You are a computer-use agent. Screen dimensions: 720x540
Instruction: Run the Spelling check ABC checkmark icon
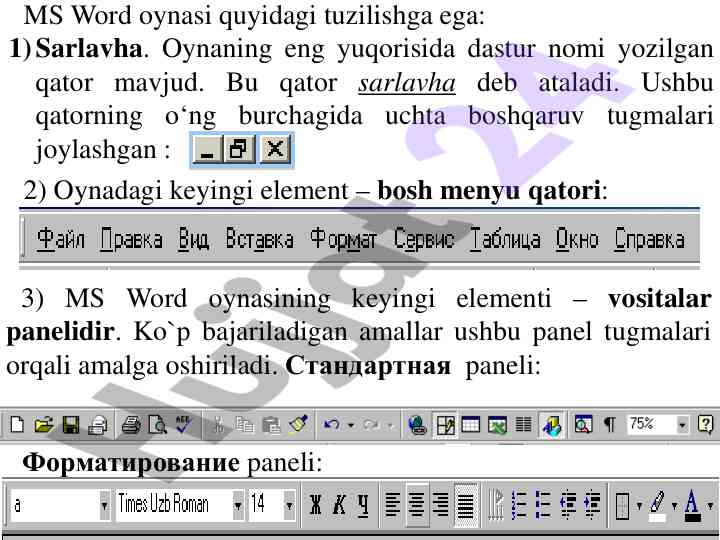click(x=184, y=425)
